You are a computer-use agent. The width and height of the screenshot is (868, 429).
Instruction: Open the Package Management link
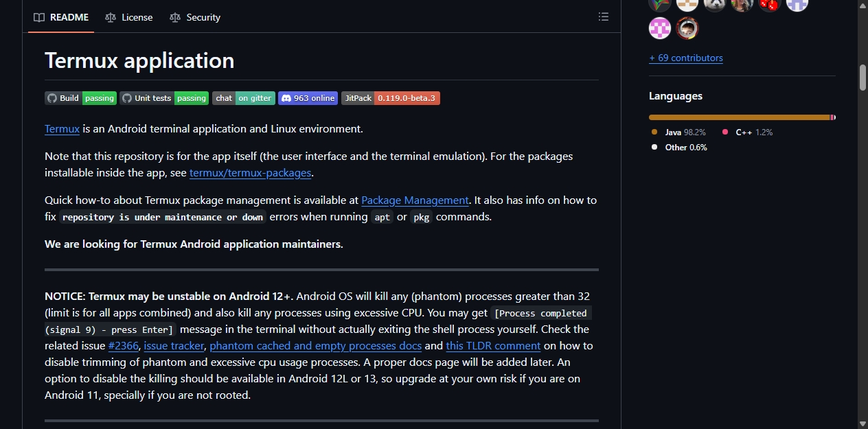pyautogui.click(x=415, y=200)
